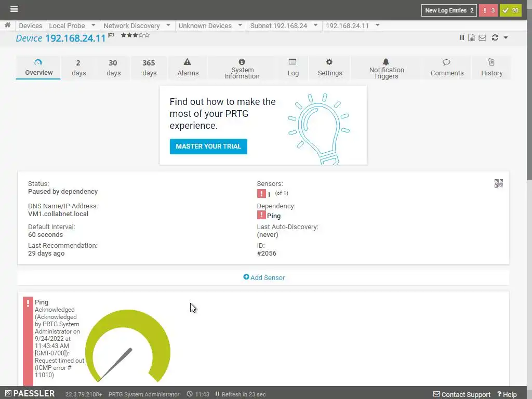The width and height of the screenshot is (532, 399).
Task: Open the Settings tab
Action: tap(329, 68)
